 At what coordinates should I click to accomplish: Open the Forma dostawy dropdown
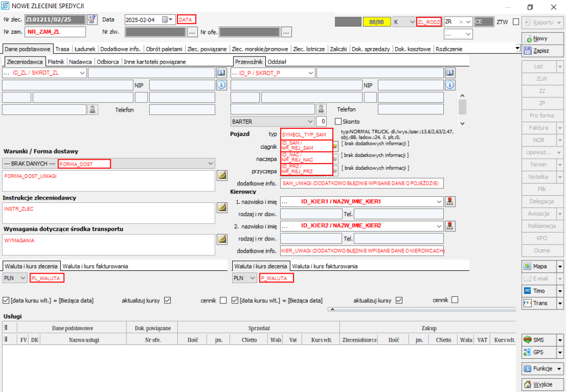(210, 164)
